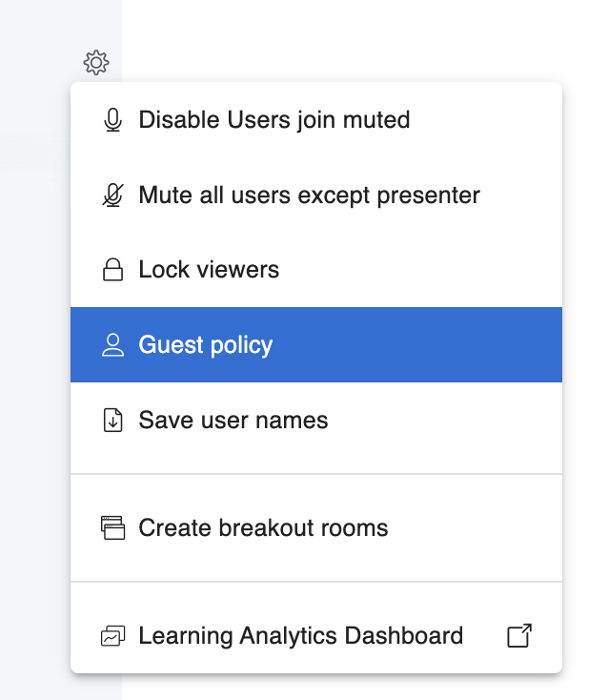Click the microphone icon beside Disable Users join muted
The image size is (608, 700).
pyautogui.click(x=112, y=120)
